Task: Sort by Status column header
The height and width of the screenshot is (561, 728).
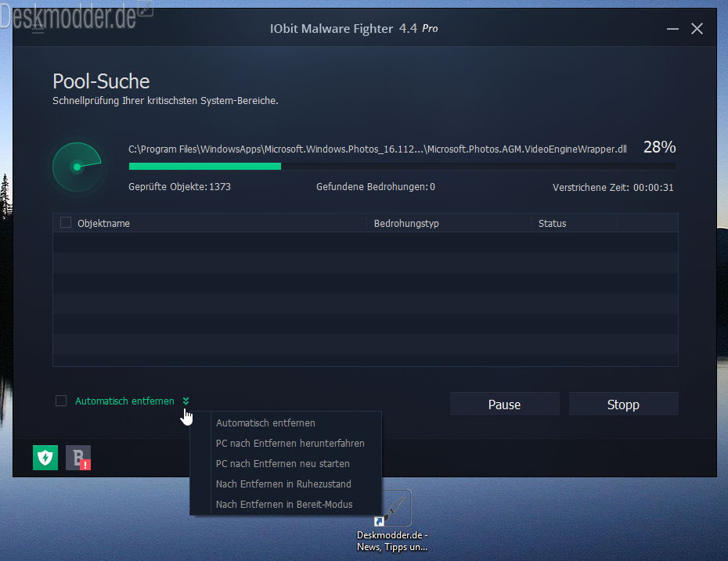Action: [x=552, y=223]
